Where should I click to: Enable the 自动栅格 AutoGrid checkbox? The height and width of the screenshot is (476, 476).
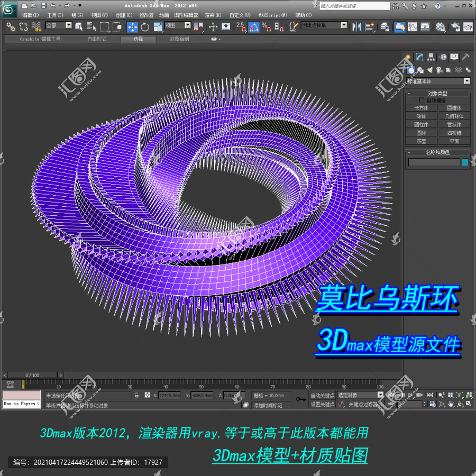tap(421, 100)
